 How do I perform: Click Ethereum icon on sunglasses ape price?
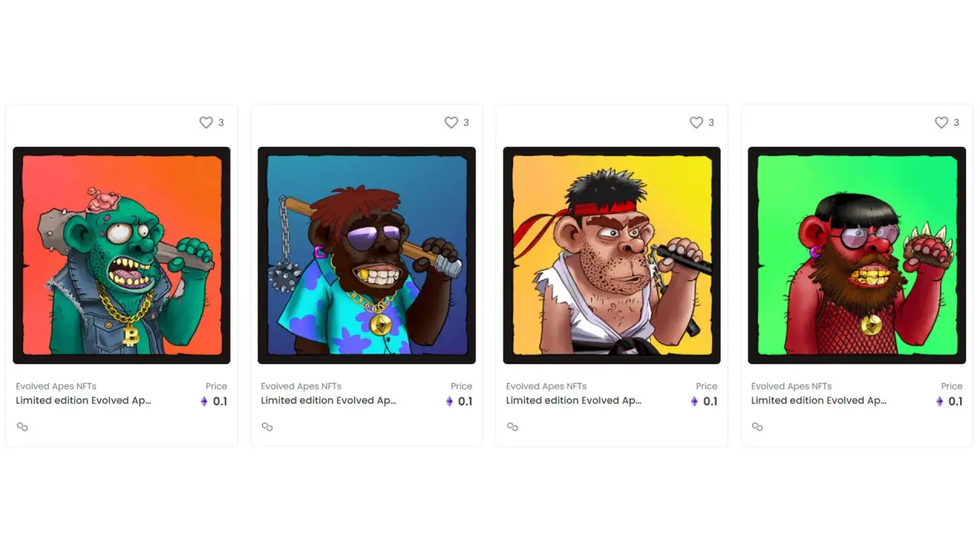click(x=449, y=402)
